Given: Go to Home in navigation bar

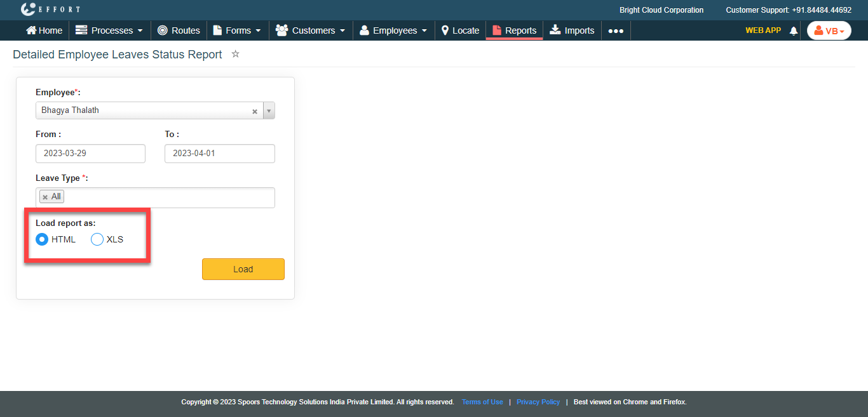Looking at the screenshot, I should point(44,30).
